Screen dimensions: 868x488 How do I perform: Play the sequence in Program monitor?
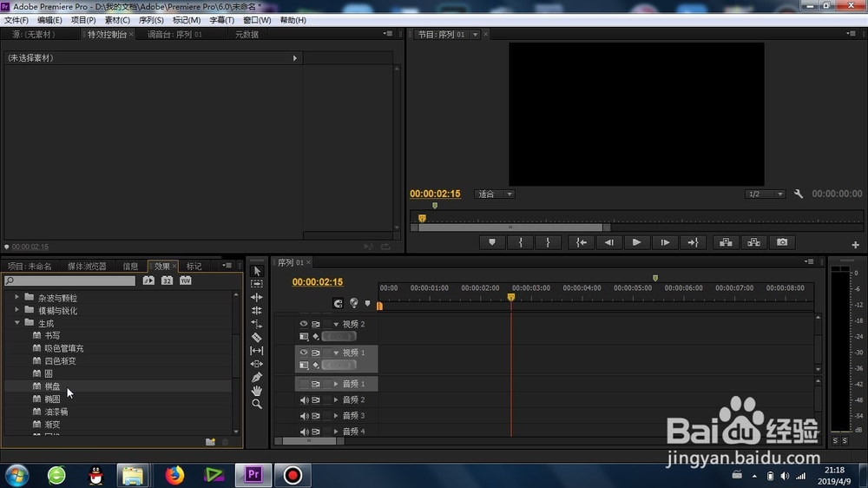click(x=636, y=242)
